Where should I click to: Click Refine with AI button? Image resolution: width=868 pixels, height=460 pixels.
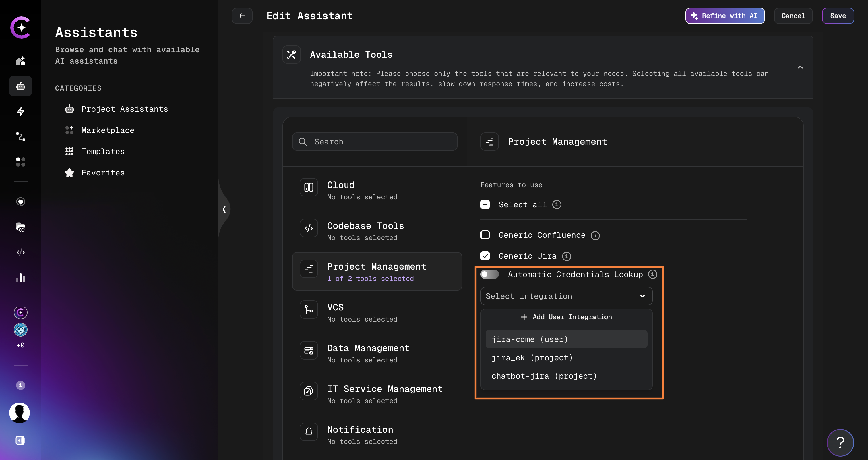click(x=725, y=16)
